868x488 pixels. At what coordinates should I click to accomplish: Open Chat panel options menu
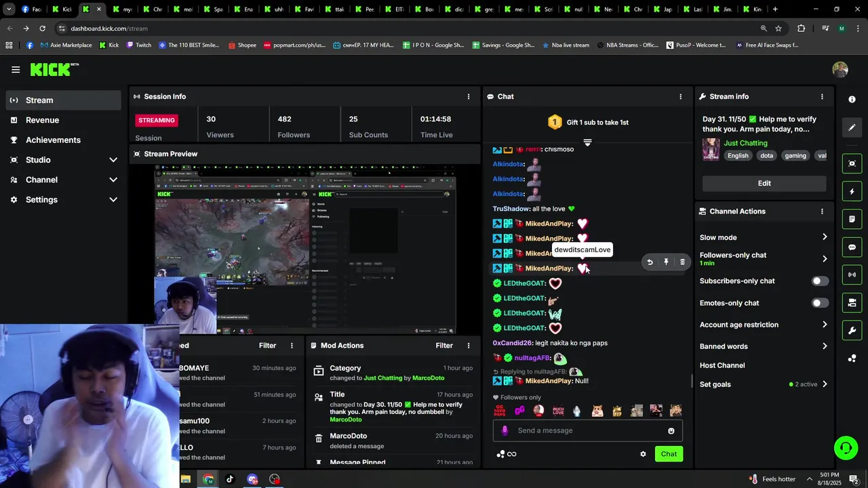681,96
